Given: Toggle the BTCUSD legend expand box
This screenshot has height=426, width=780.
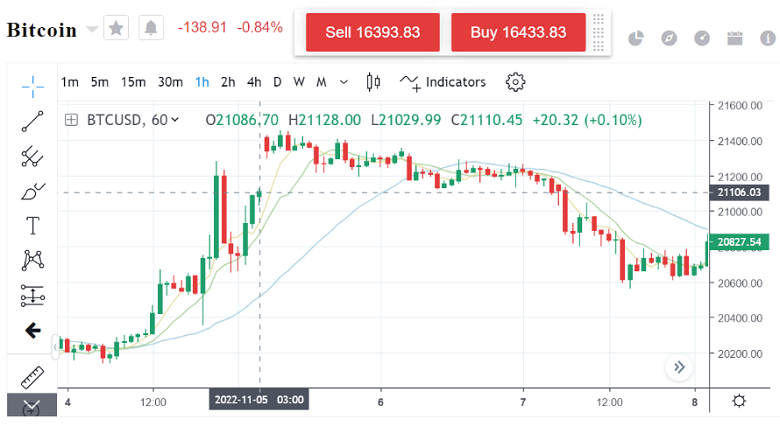Looking at the screenshot, I should pyautogui.click(x=71, y=120).
